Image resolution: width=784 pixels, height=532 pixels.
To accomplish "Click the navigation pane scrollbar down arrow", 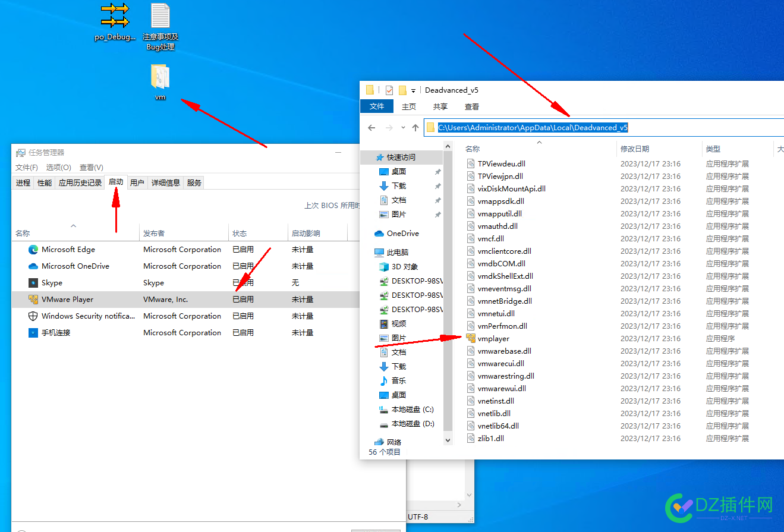I will click(448, 440).
